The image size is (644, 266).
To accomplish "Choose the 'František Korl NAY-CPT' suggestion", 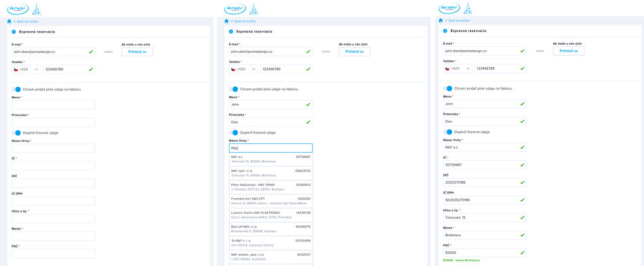I will click(270, 201).
